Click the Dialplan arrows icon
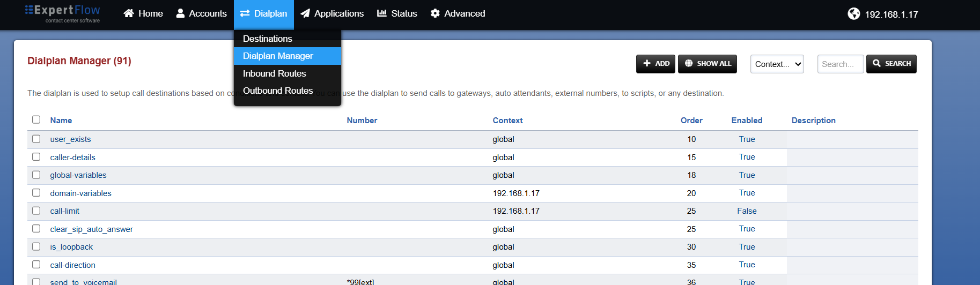 pyautogui.click(x=245, y=13)
